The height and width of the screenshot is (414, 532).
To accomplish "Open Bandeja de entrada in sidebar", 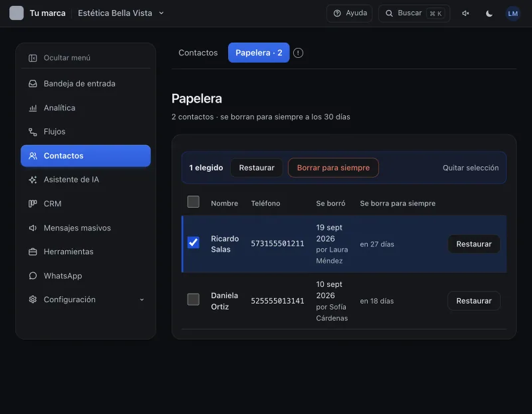I will click(86, 84).
